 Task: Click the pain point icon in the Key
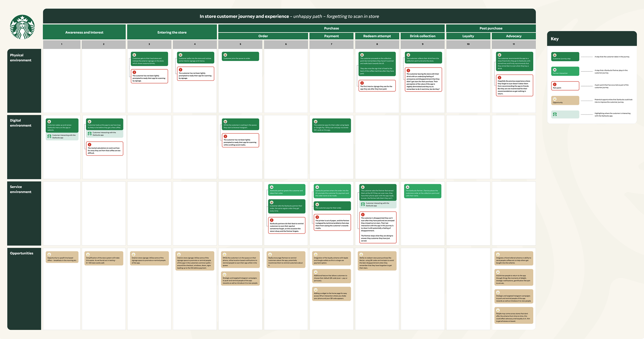coord(555,84)
